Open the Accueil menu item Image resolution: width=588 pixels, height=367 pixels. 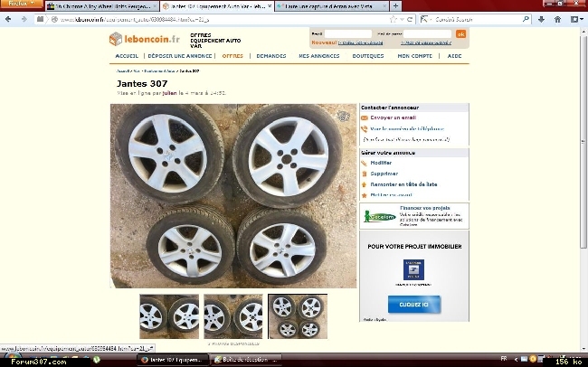[127, 56]
